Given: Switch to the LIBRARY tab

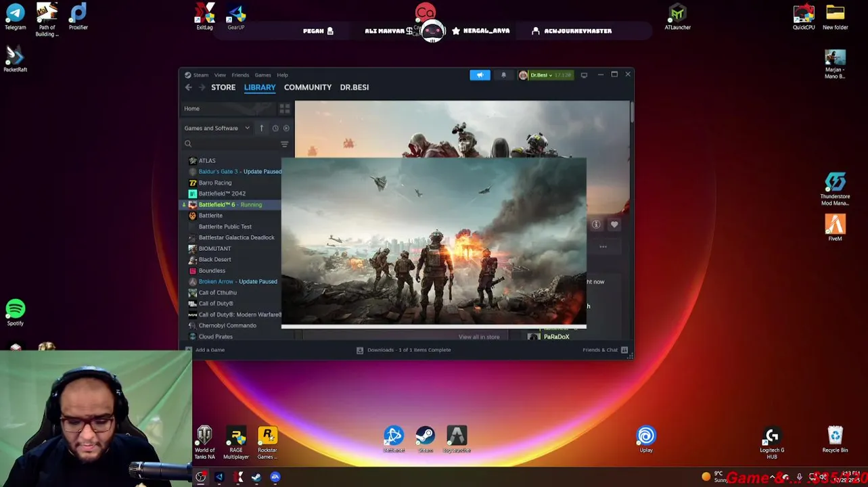Looking at the screenshot, I should tap(260, 87).
